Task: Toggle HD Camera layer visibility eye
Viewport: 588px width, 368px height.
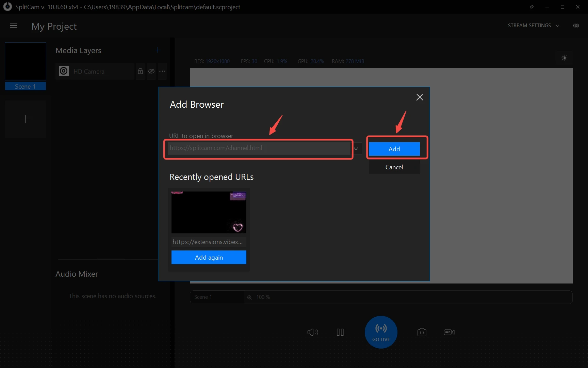Action: point(151,71)
